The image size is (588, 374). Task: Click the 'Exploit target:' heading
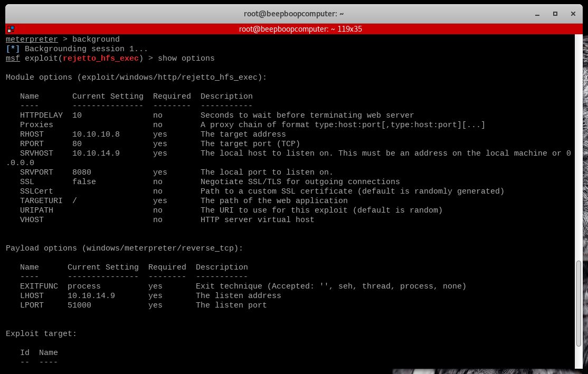41,333
